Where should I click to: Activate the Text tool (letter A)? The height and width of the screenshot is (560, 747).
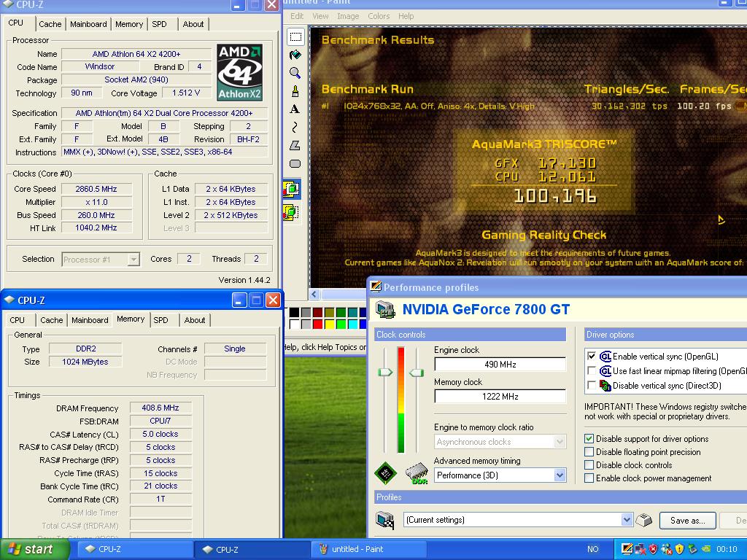click(x=295, y=109)
